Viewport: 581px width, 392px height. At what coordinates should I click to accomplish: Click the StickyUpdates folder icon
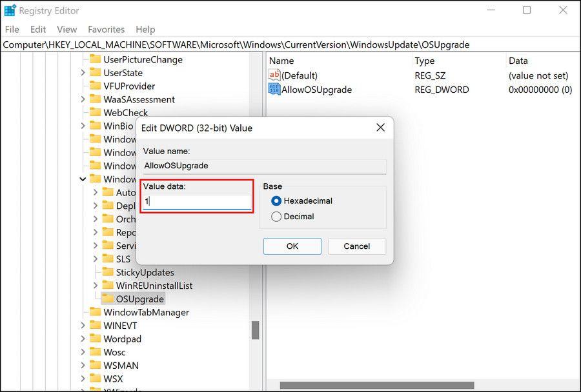[x=107, y=273]
